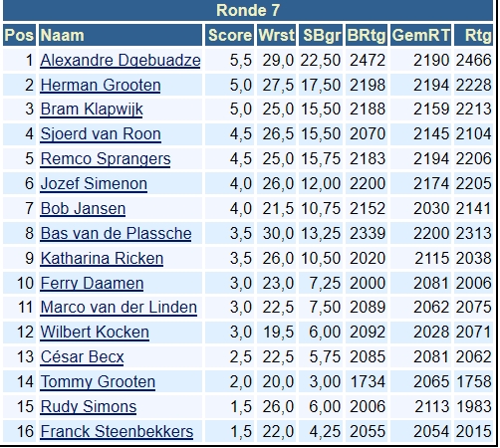The image size is (500, 448).
Task: Click Ferry Daamen name link
Action: pyautogui.click(x=92, y=284)
